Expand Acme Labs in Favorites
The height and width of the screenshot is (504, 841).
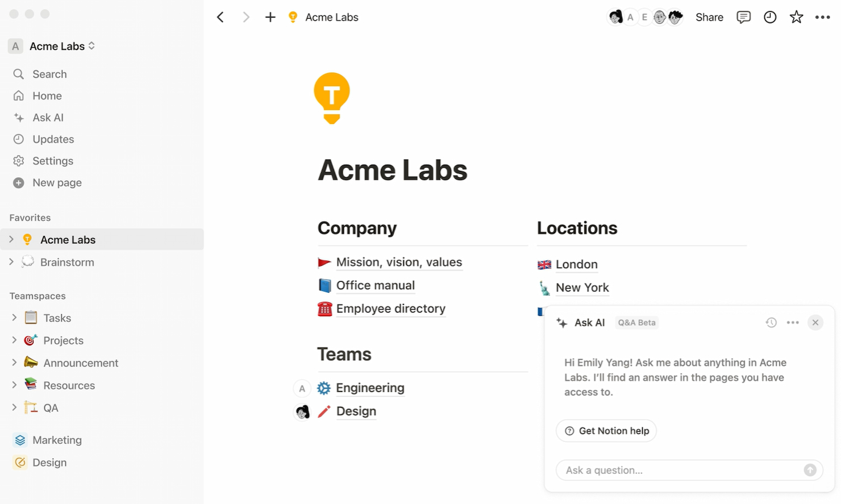(x=11, y=240)
